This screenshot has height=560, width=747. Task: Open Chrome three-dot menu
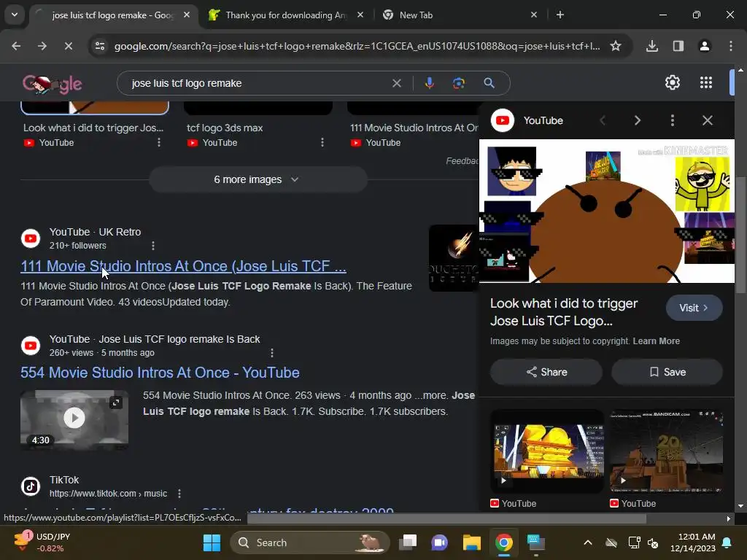tap(731, 46)
